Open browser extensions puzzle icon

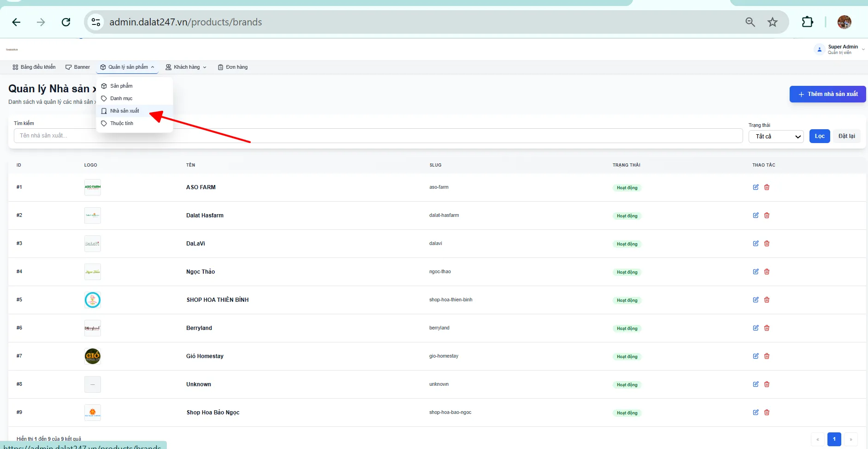click(x=807, y=22)
